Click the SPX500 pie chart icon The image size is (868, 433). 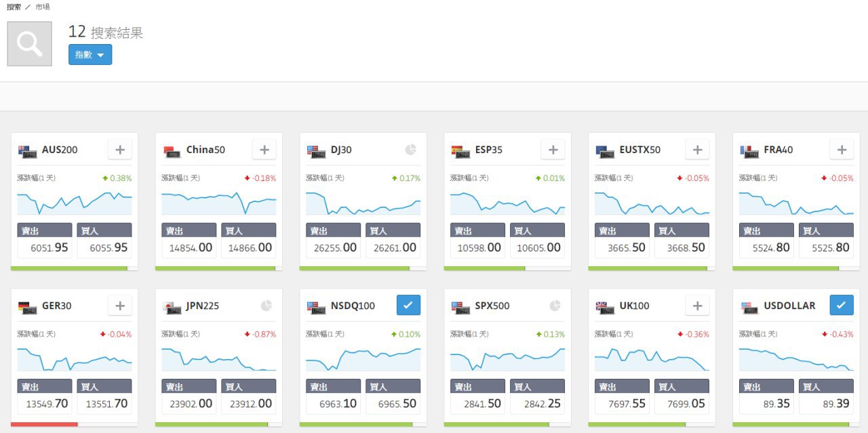coord(555,306)
